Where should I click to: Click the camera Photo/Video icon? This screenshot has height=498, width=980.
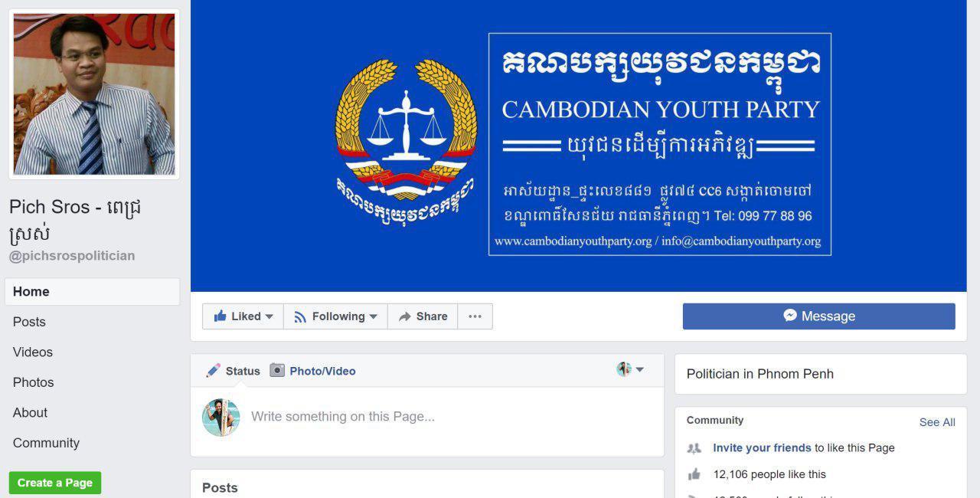coord(277,371)
